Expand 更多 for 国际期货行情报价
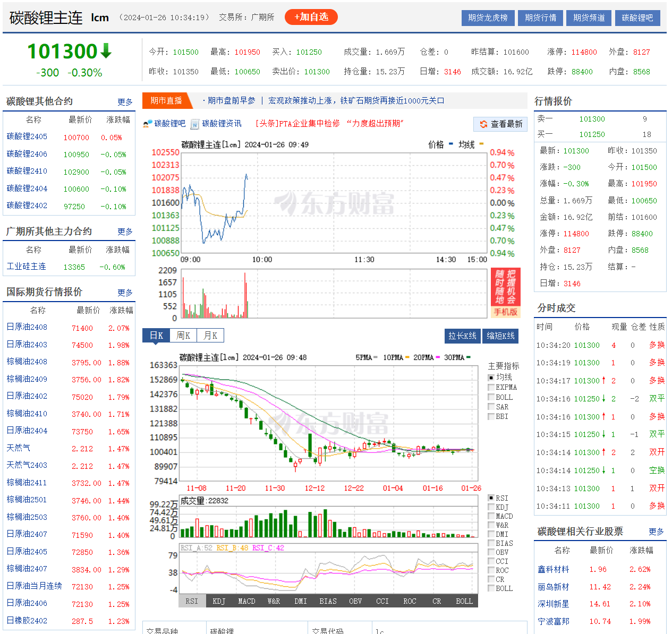 tap(125, 293)
